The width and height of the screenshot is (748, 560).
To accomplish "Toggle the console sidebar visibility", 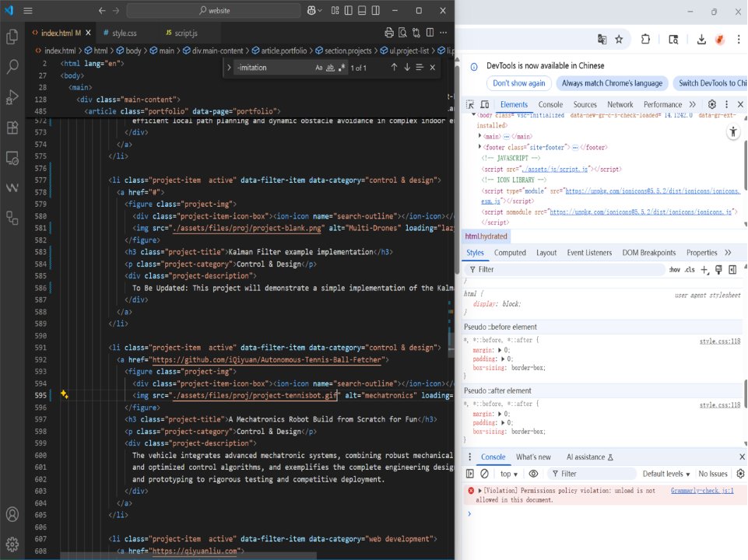I will [470, 474].
